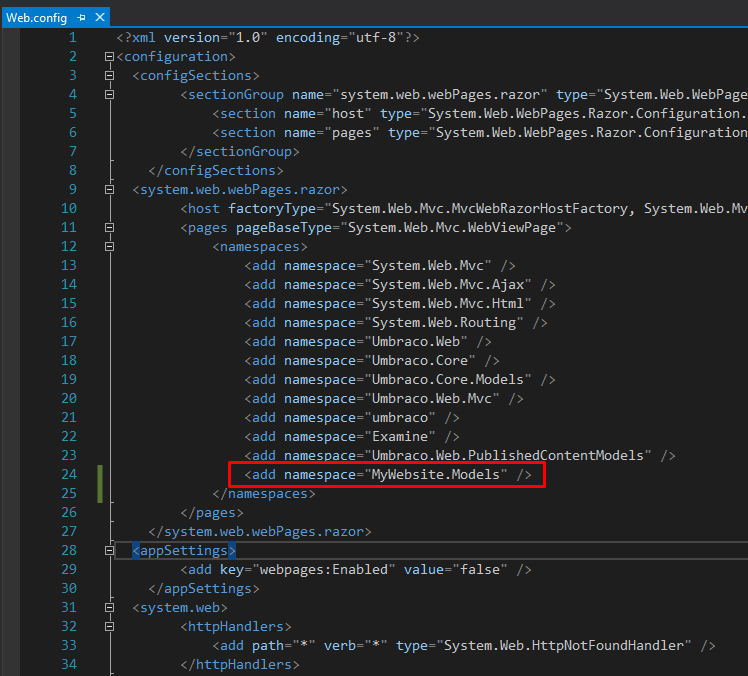Collapse the sectionGroup element on line 4

point(109,94)
